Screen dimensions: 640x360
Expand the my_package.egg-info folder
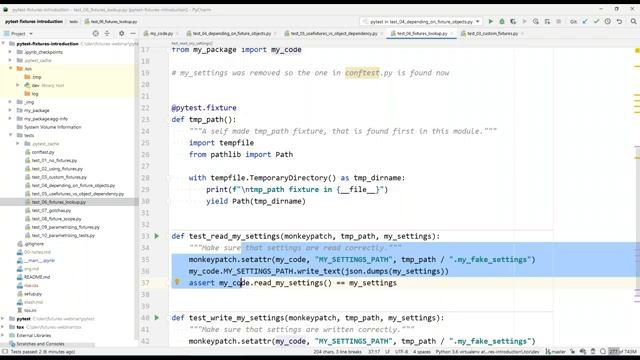point(11,118)
